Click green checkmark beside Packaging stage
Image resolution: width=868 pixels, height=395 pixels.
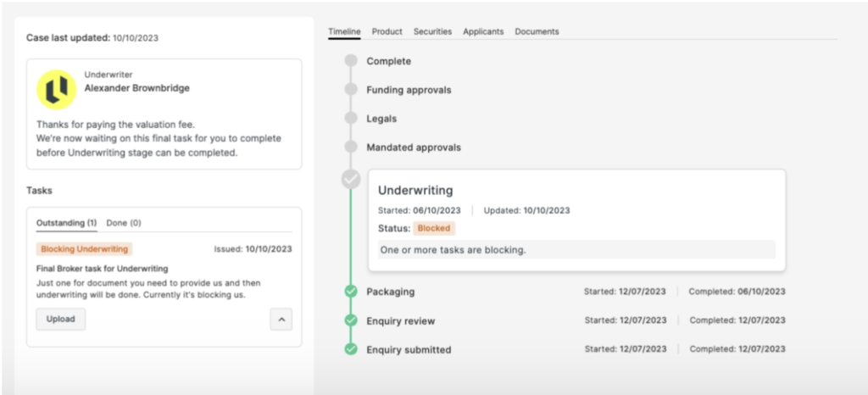tap(351, 291)
